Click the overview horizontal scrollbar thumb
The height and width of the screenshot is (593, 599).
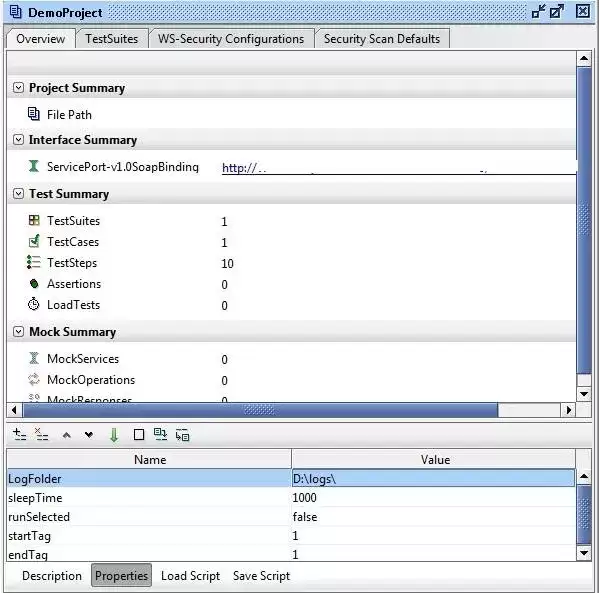pos(261,410)
